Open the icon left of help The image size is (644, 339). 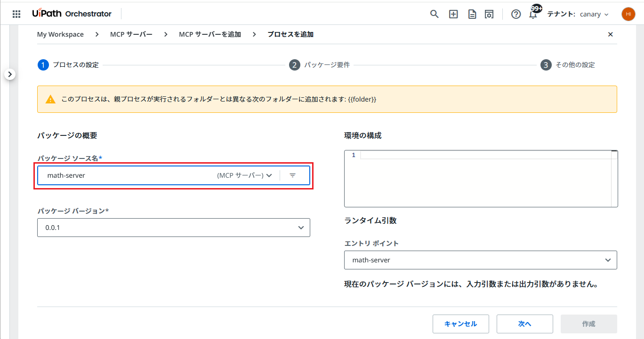[489, 14]
